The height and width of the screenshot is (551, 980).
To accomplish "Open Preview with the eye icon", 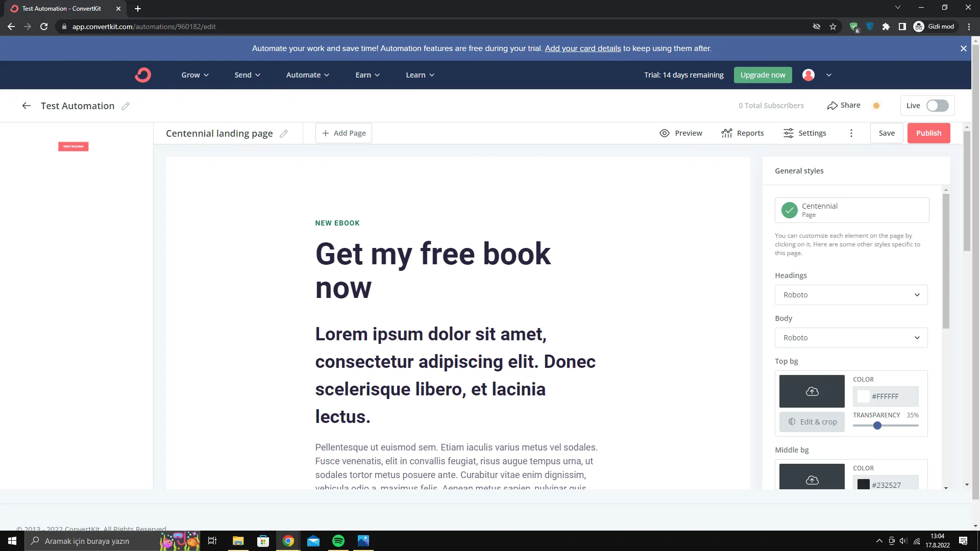I will click(x=665, y=133).
